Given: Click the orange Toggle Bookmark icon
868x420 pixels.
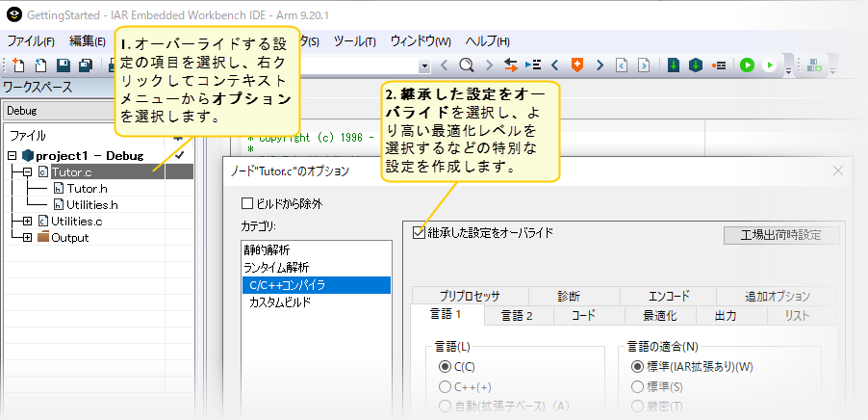Looking at the screenshot, I should click(x=577, y=66).
